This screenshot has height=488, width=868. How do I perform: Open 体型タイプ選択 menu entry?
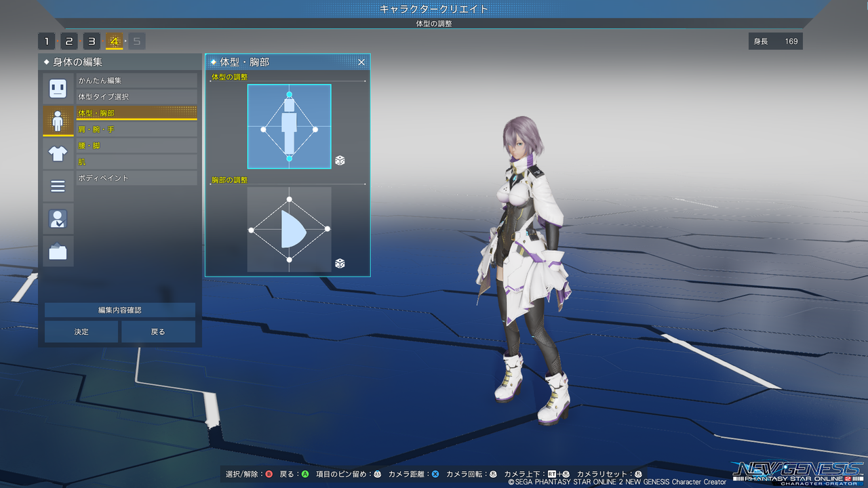pos(136,97)
